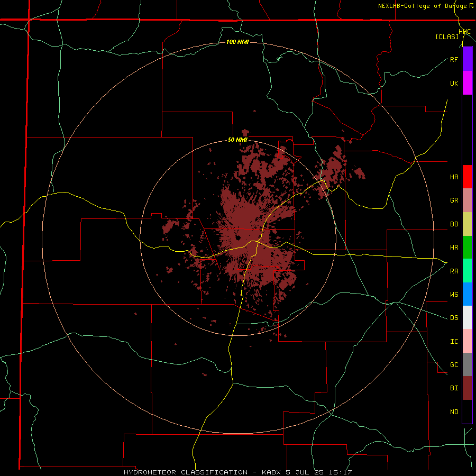Click the 100 NMI range ring label

coord(237,42)
